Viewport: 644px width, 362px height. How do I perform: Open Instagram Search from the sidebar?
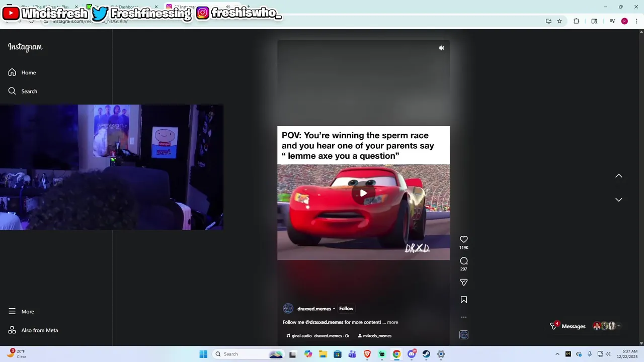(x=23, y=91)
